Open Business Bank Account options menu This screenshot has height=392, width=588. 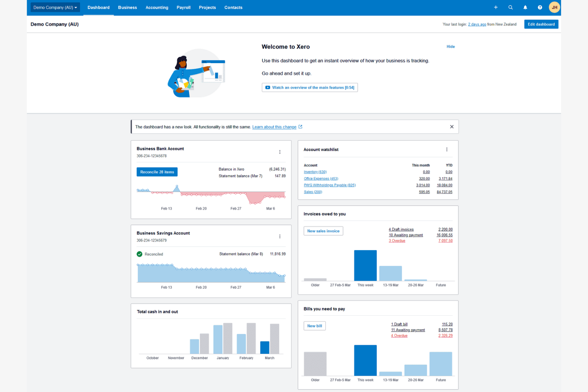[280, 152]
